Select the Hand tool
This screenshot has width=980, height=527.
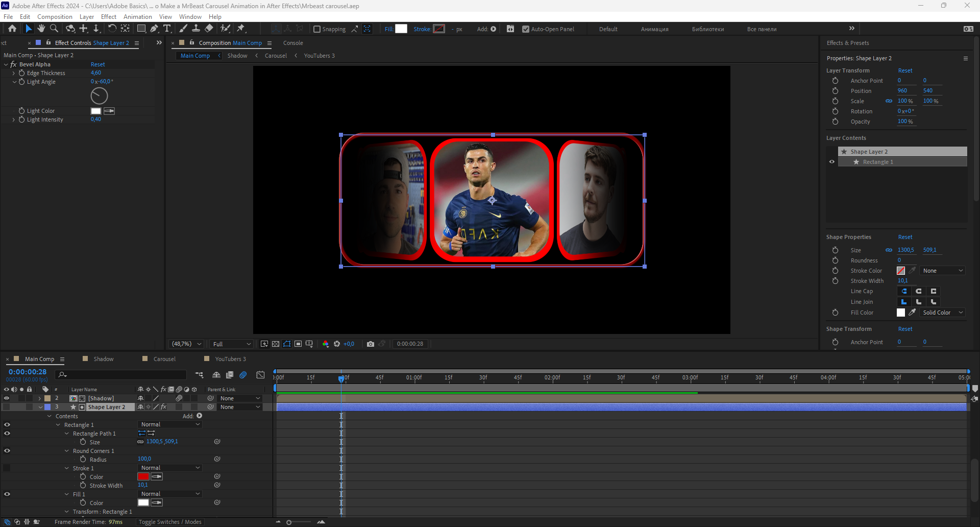point(41,29)
